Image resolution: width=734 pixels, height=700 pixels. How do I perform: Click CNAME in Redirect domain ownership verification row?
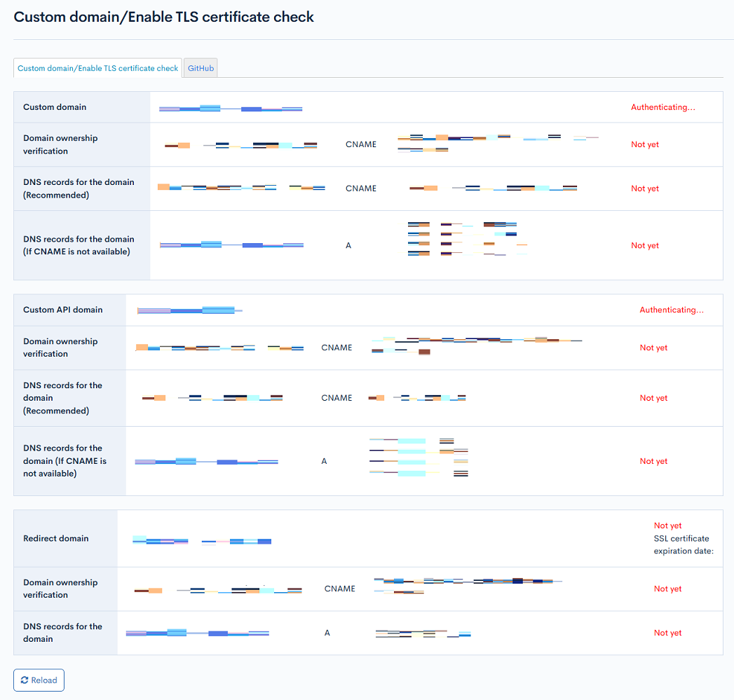pyautogui.click(x=339, y=589)
